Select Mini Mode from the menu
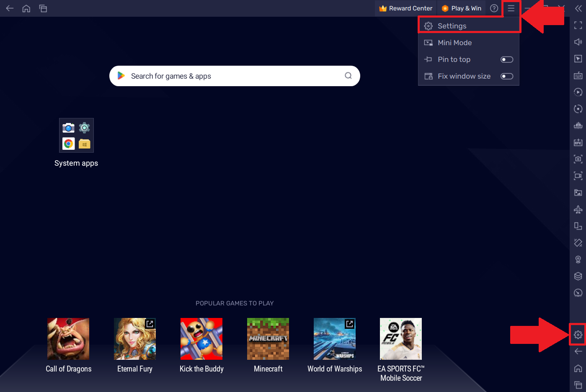 coord(454,42)
